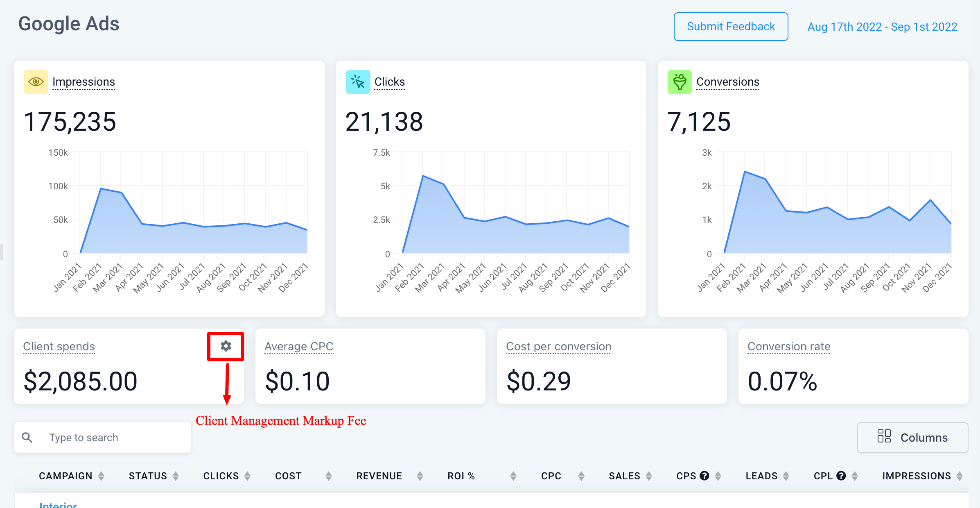Sort table by Leads column arrows
Screen dimensions: 980x508
click(x=786, y=476)
